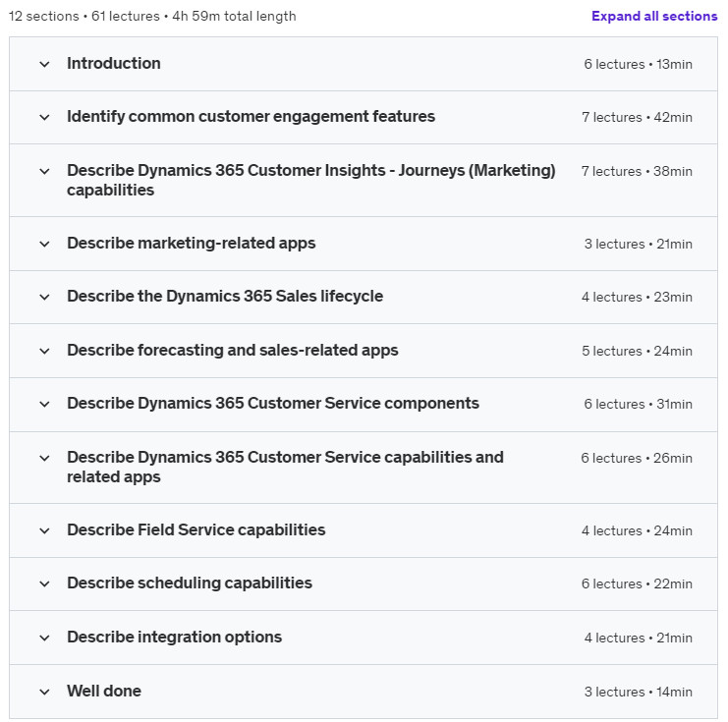
Task: Select 'Customer Service capabilities and related apps' title
Action: coord(285,468)
